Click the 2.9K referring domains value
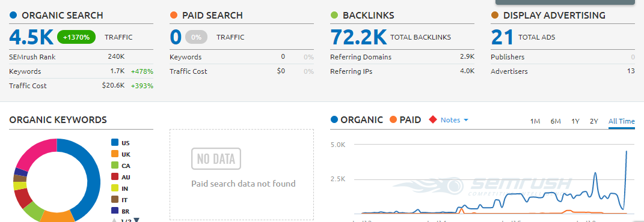The height and width of the screenshot is (222, 644). 467,57
